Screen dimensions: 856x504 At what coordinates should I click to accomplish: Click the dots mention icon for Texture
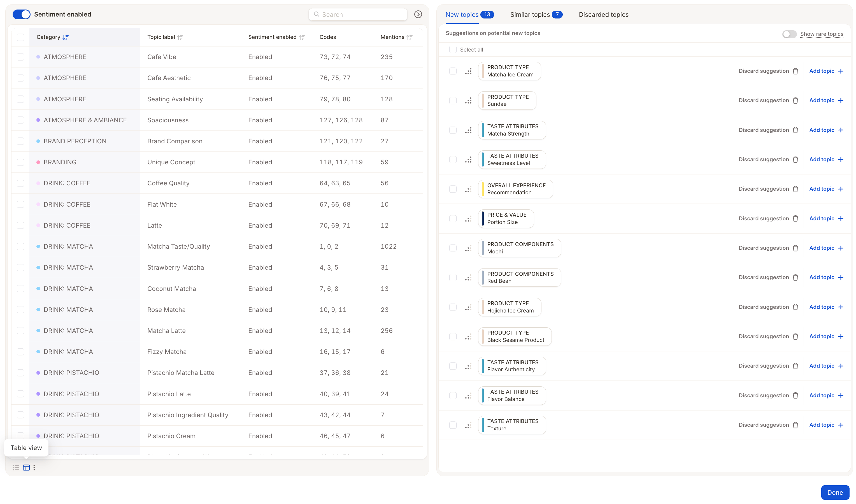pyautogui.click(x=468, y=425)
